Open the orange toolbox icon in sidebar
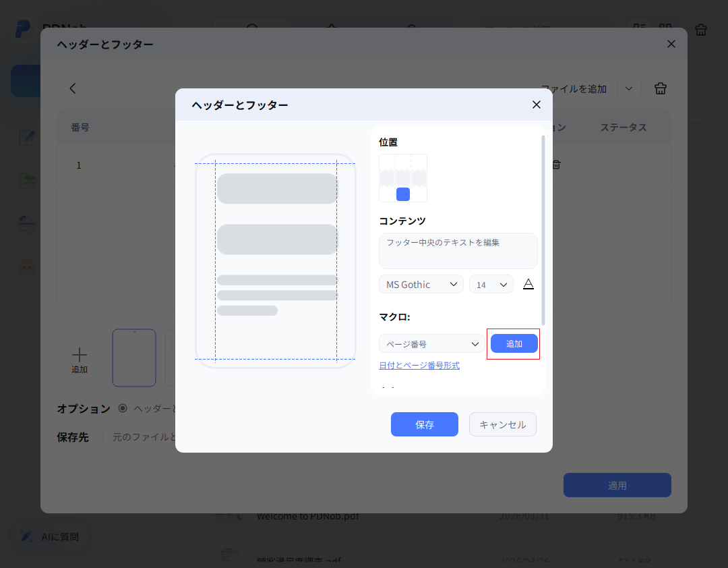The width and height of the screenshot is (728, 568). pos(27,266)
